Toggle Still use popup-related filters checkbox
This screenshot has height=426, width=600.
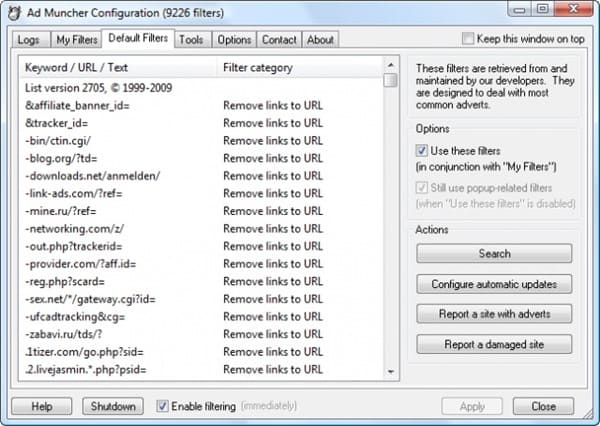pos(422,188)
